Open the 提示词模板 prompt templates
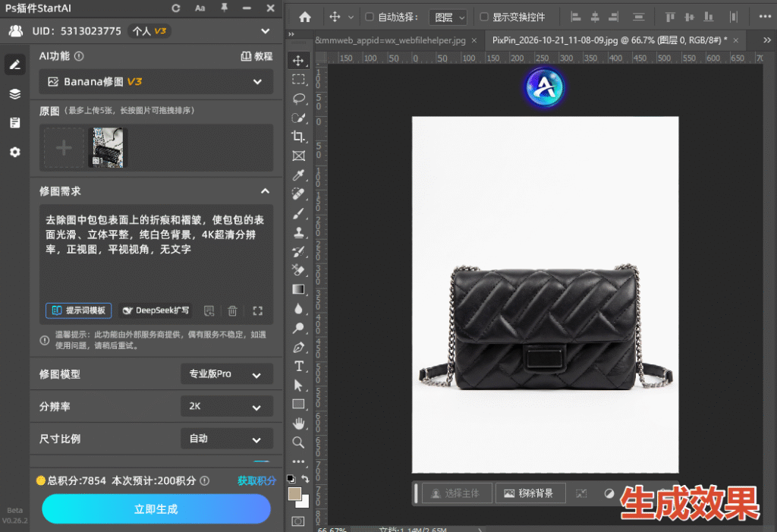This screenshot has width=777, height=532. [79, 310]
